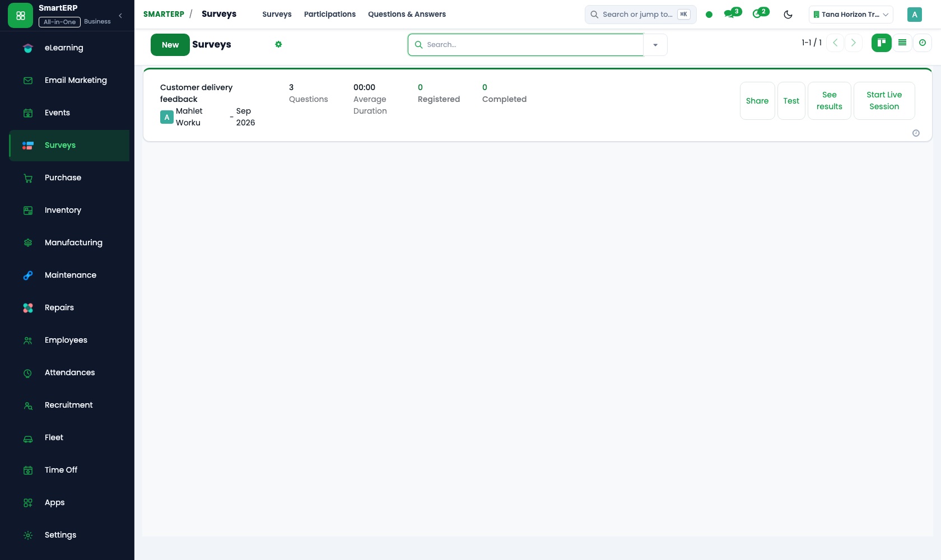Click the 1-1 / 1 pager counter
Screen dimensions: 941x560
(x=812, y=43)
